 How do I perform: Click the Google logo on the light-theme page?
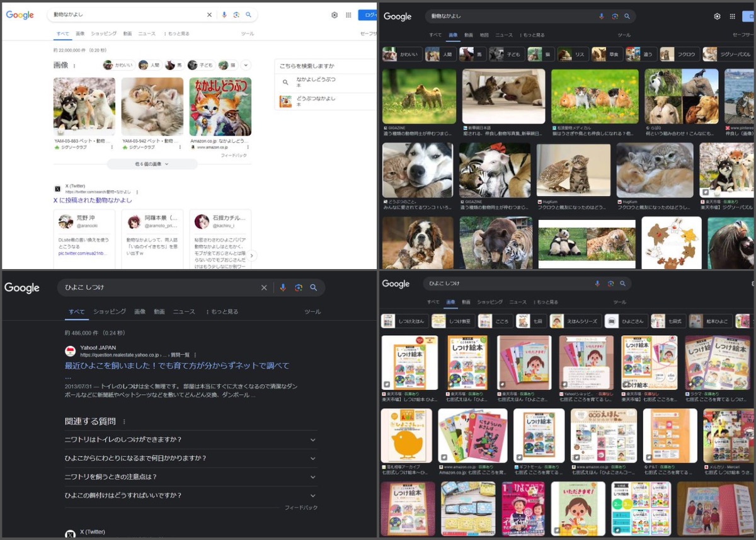tap(20, 15)
